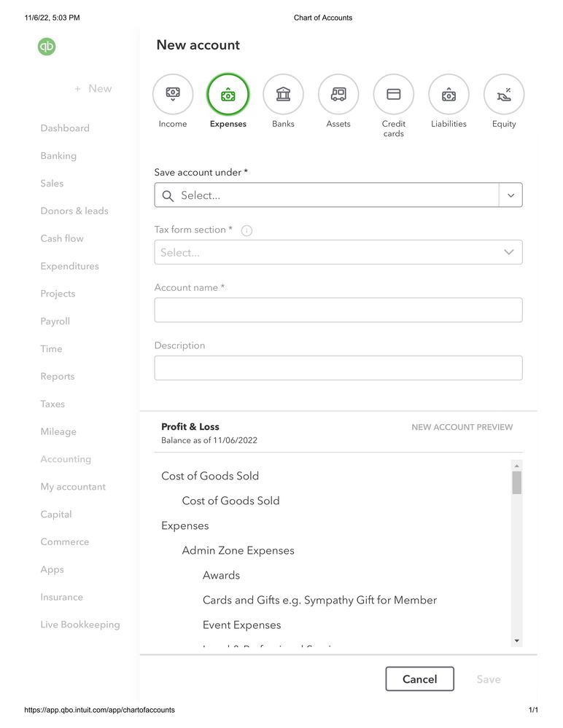Choose the Liabilities account type icon

tap(449, 95)
